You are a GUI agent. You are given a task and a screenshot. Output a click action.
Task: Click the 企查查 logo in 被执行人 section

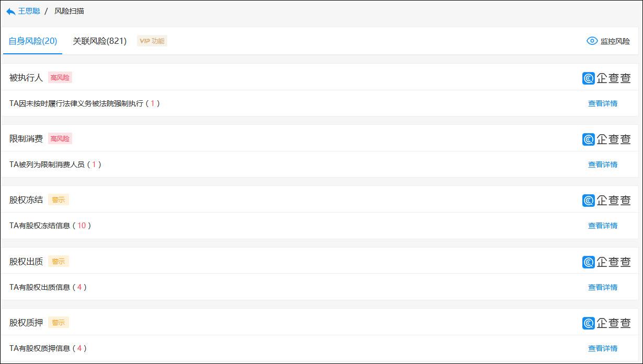point(606,78)
